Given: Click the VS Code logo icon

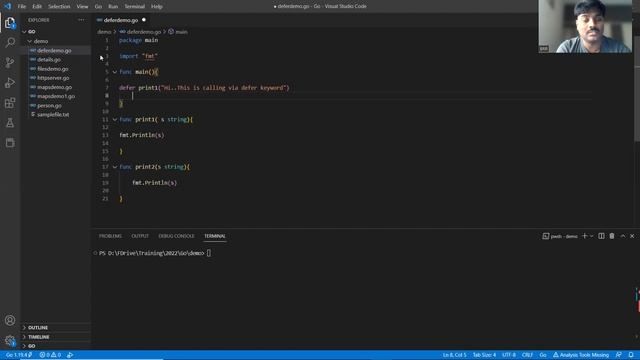Looking at the screenshot, I should pos(7,6).
